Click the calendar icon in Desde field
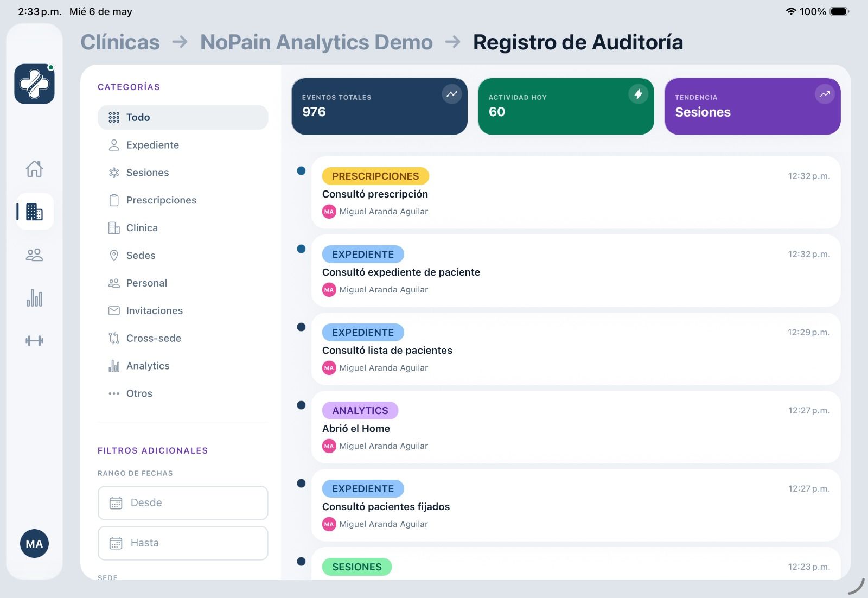The image size is (868, 598). (x=116, y=503)
